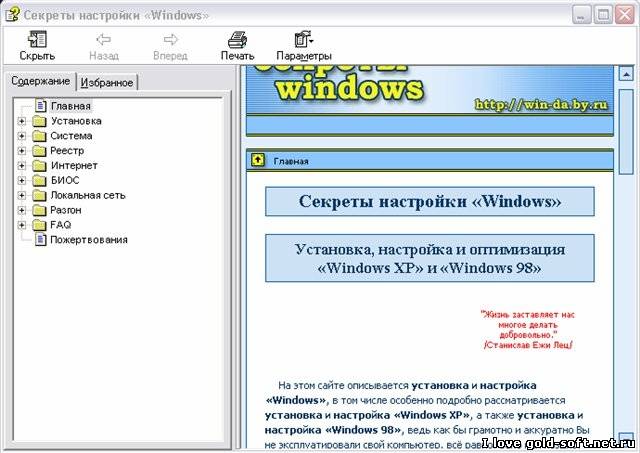Click the Скрыть toolbar icon
The height and width of the screenshot is (453, 640).
(37, 40)
